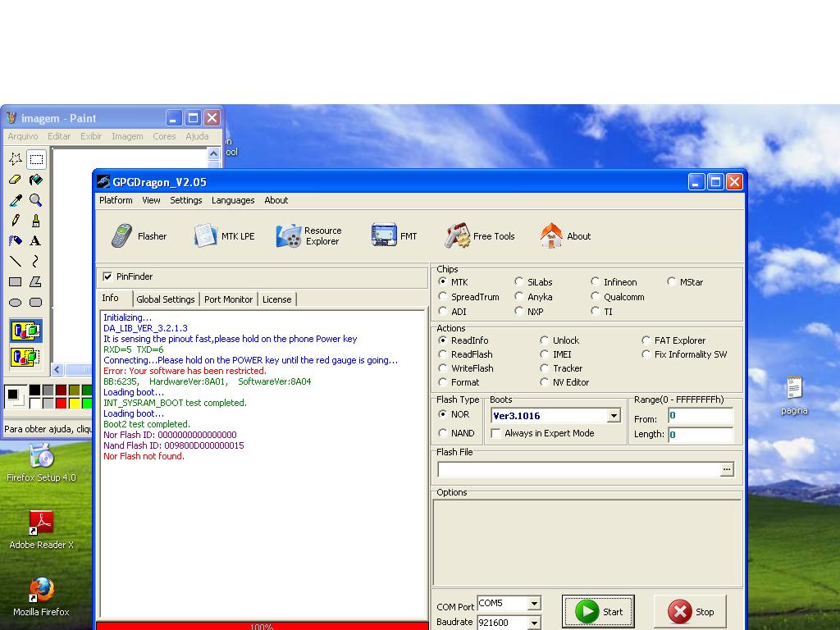The image size is (840, 630).
Task: Choose the IMEI action
Action: [x=545, y=354]
